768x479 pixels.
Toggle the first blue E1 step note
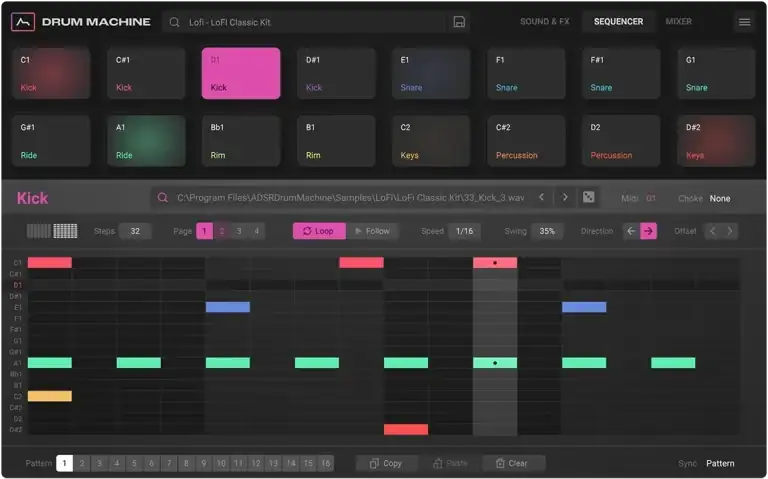pos(228,307)
